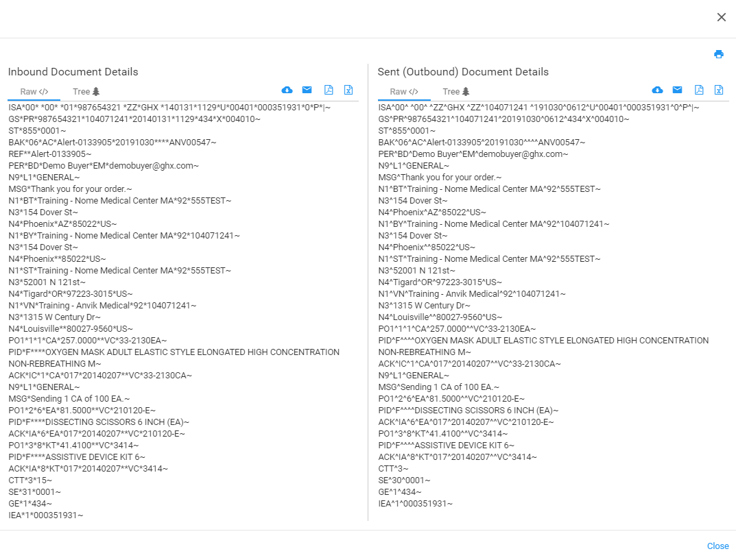This screenshot has height=560, width=736.
Task: Switch inbound view to Tree tab
Action: [x=86, y=92]
